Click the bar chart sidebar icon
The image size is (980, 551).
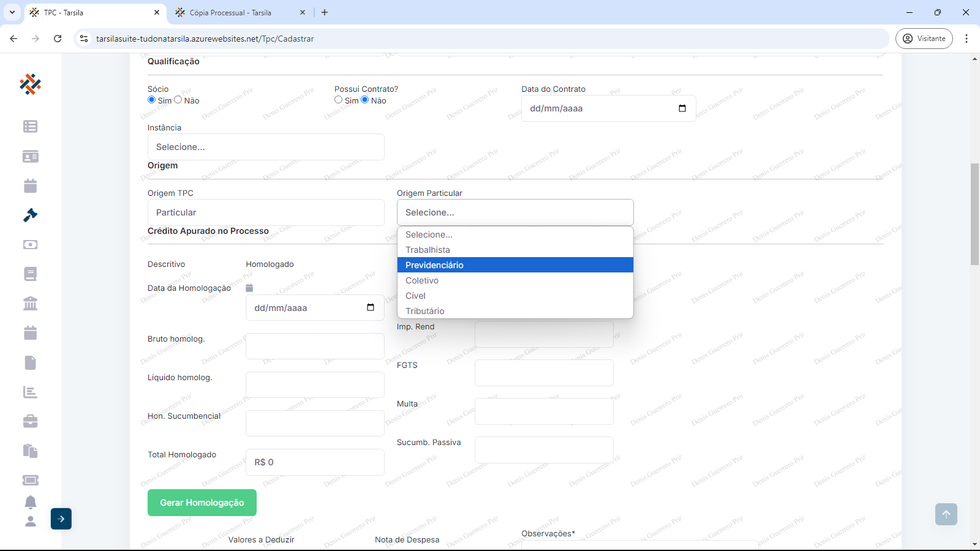pyautogui.click(x=30, y=392)
